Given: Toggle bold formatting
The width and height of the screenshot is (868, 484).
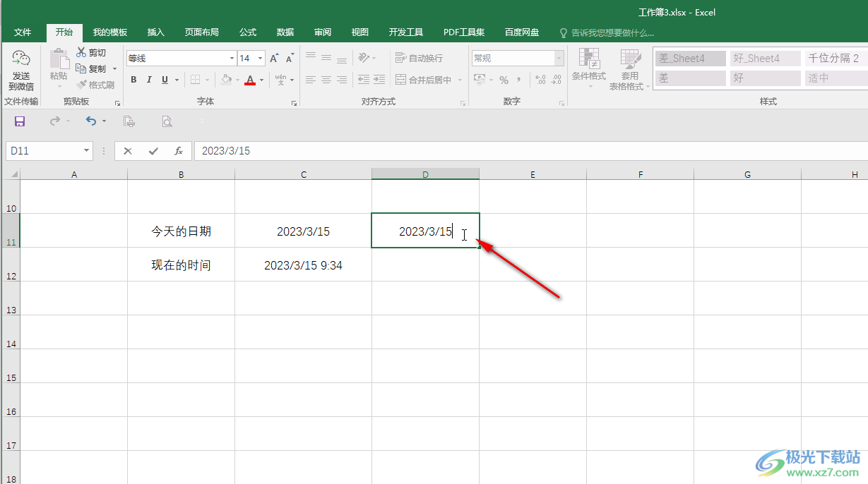Looking at the screenshot, I should [x=133, y=80].
